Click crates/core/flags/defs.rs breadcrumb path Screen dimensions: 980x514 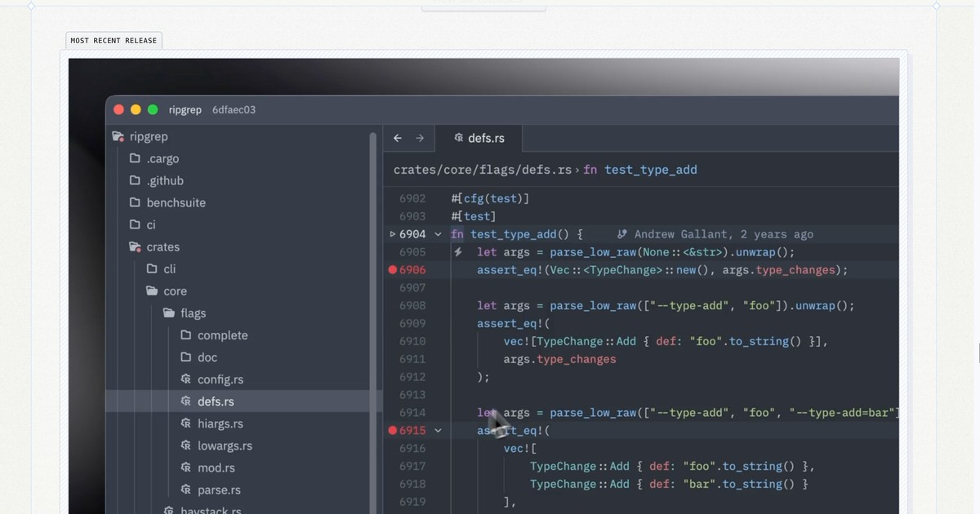483,170
